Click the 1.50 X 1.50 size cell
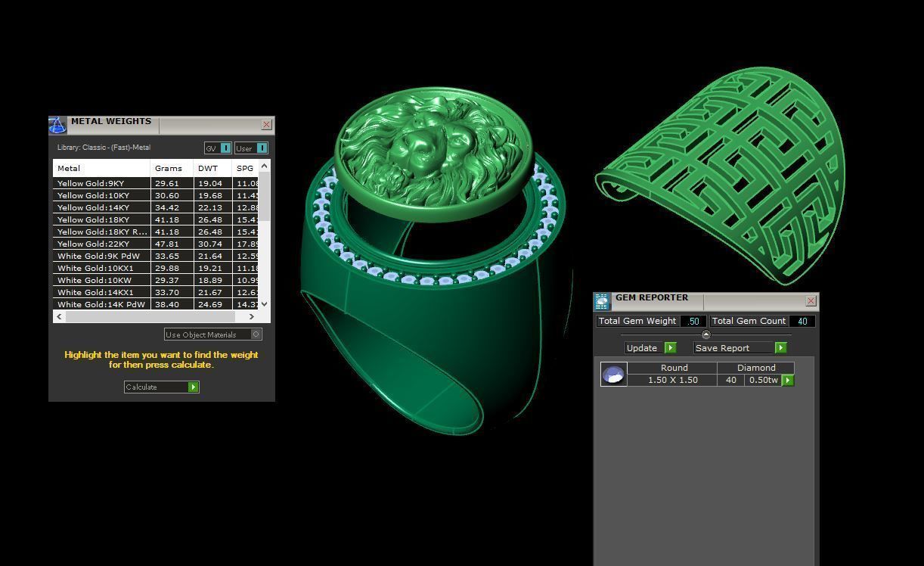 pyautogui.click(x=672, y=380)
